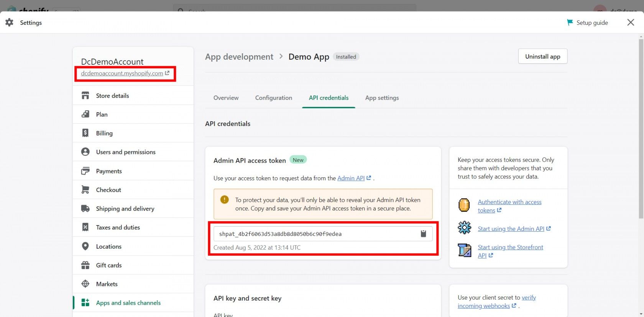Open the App settings tab
This screenshot has width=644, height=317.
point(382,98)
